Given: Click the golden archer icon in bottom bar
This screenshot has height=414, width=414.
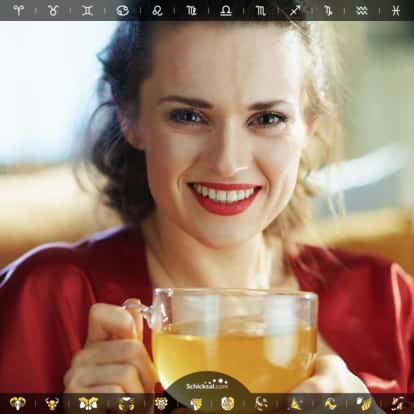Looking at the screenshot, I should click(x=295, y=403).
